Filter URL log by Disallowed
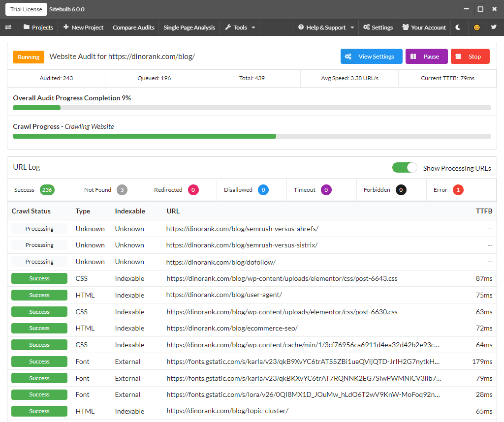Image resolution: width=504 pixels, height=422 pixels. (x=252, y=190)
